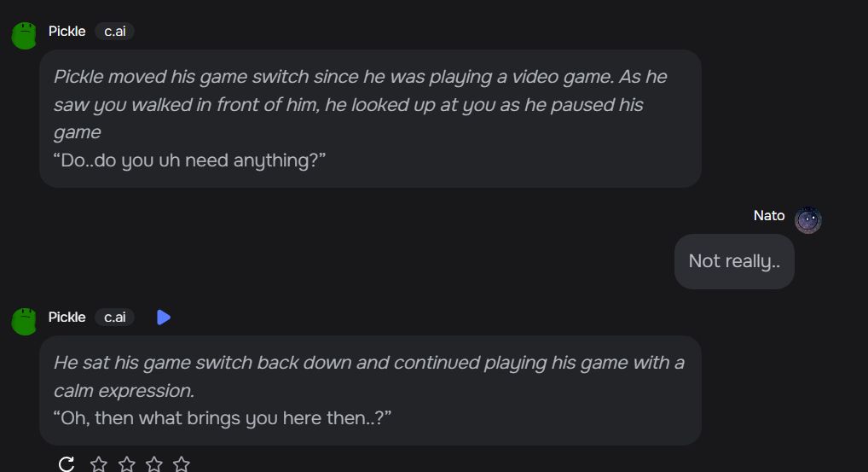Open Pickle's avatar on the first message

24,36
